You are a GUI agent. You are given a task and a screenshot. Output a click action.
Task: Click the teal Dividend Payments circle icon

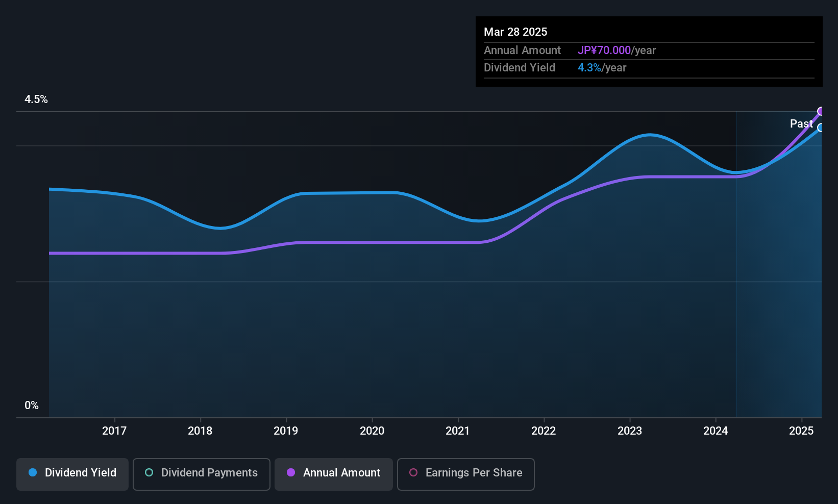click(x=149, y=473)
